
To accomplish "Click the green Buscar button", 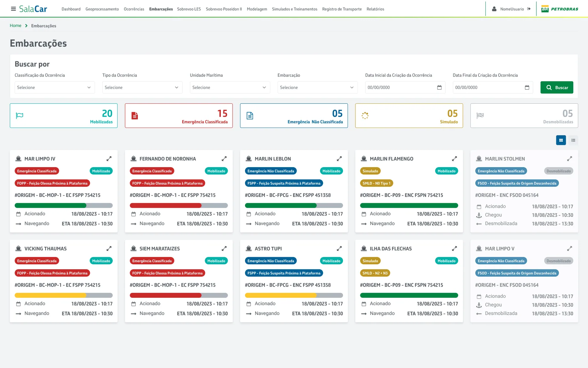I will (557, 87).
